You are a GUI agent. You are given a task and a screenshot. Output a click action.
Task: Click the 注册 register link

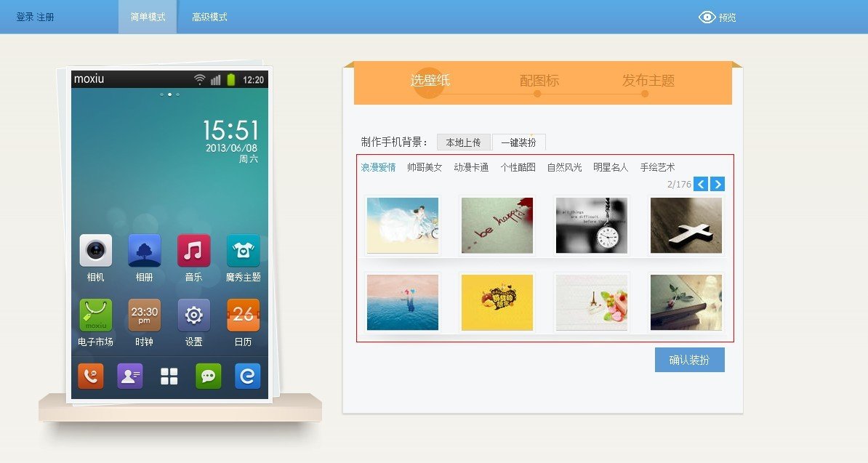pyautogui.click(x=45, y=17)
